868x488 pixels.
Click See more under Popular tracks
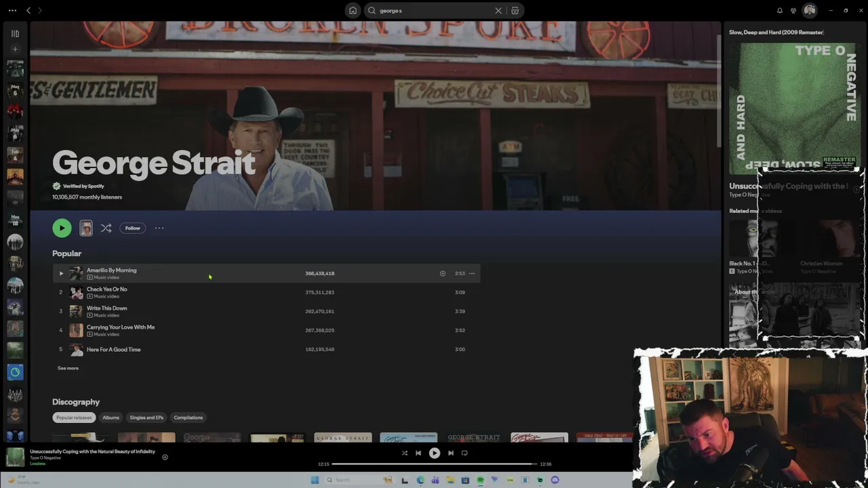pyautogui.click(x=68, y=368)
